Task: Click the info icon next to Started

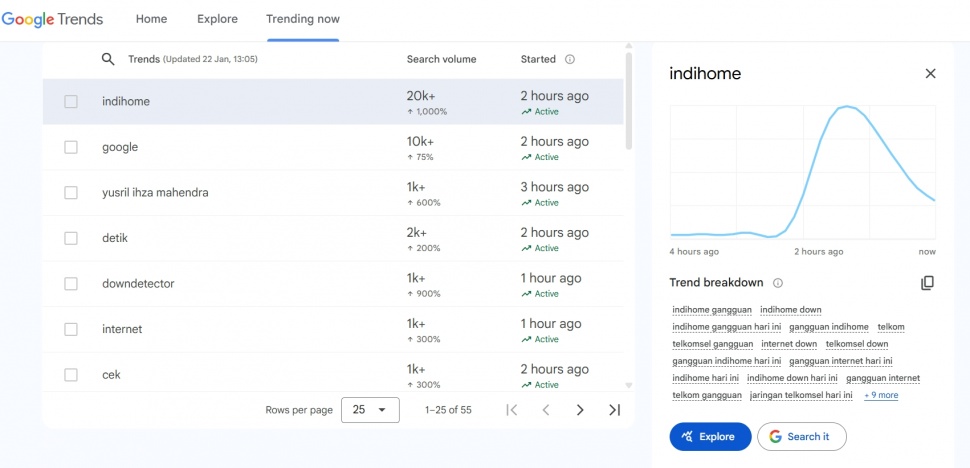Action: (x=570, y=60)
